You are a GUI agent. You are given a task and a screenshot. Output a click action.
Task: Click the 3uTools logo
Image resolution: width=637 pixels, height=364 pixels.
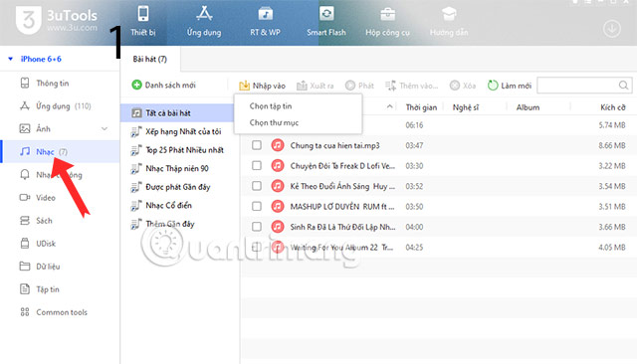coord(57,20)
